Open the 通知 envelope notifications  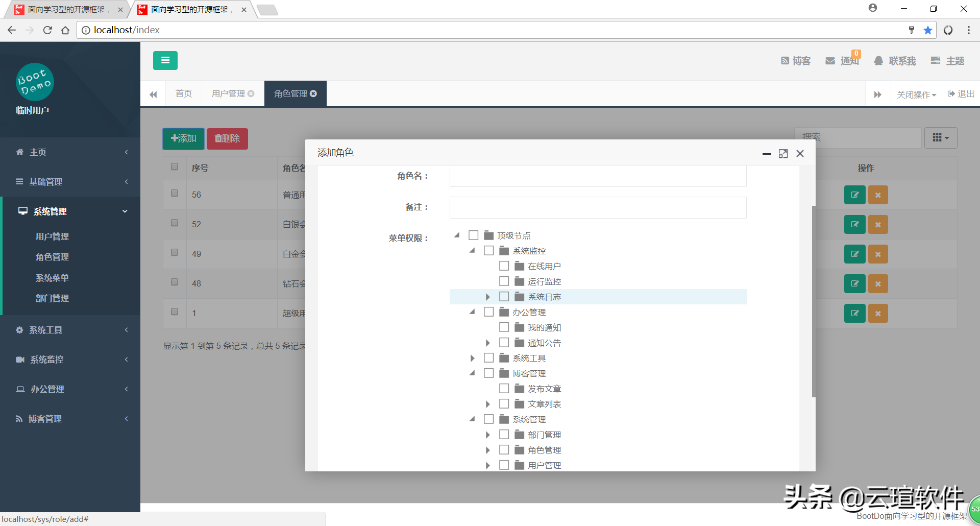pos(842,61)
